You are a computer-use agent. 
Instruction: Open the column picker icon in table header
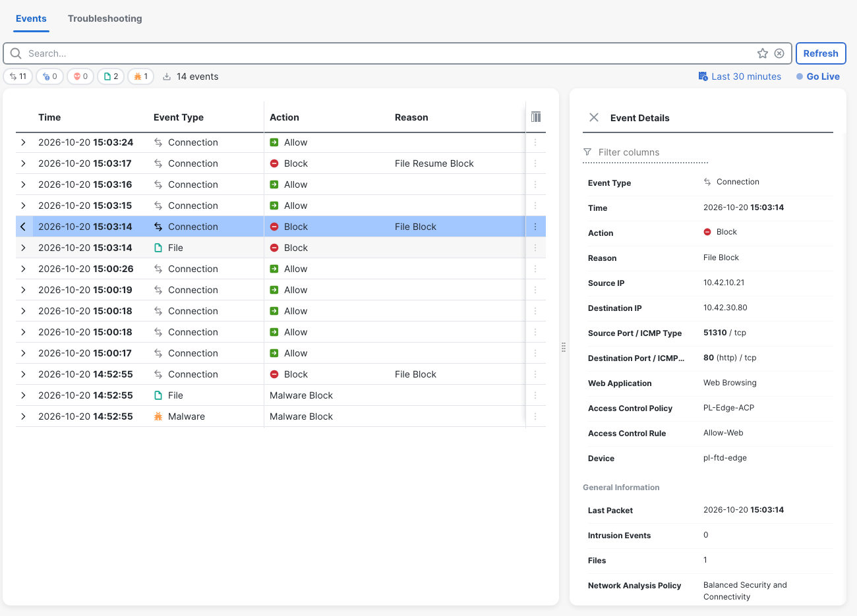pos(536,117)
